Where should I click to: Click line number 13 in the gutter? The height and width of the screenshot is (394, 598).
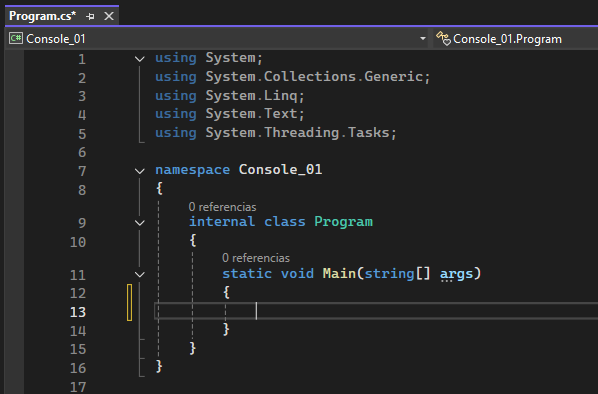click(78, 312)
